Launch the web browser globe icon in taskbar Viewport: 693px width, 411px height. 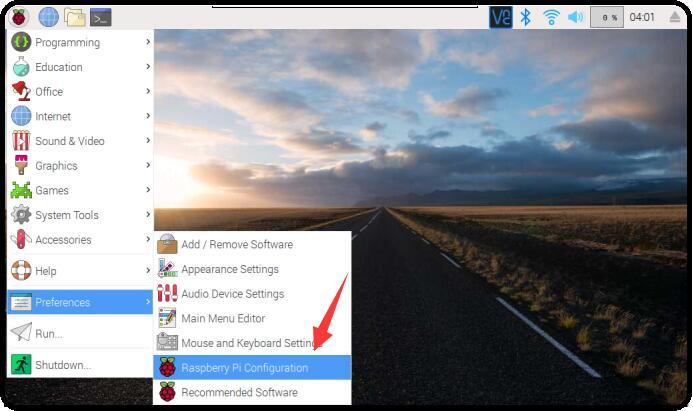point(49,18)
